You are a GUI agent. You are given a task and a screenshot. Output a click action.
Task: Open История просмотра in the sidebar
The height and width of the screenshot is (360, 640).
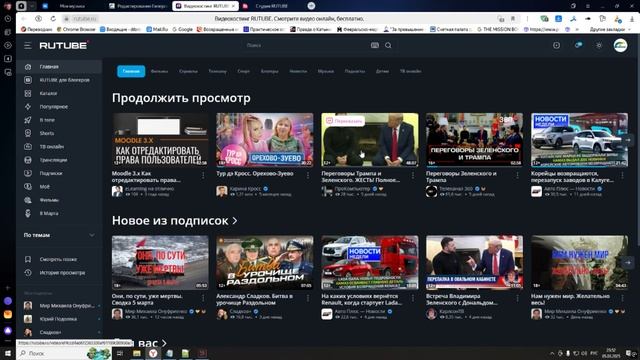59,273
